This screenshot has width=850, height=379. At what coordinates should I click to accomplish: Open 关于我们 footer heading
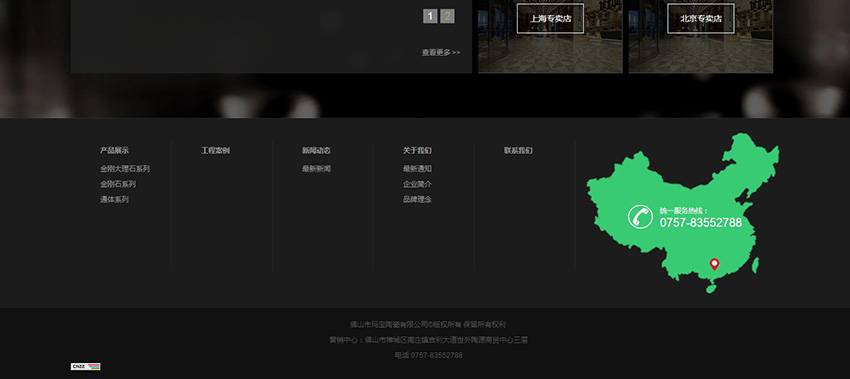(417, 150)
